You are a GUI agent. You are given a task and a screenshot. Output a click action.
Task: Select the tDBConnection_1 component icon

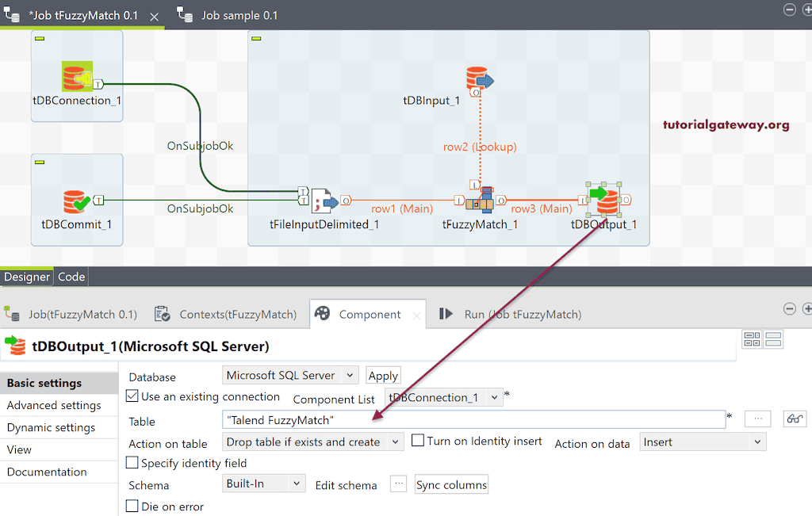[x=77, y=77]
